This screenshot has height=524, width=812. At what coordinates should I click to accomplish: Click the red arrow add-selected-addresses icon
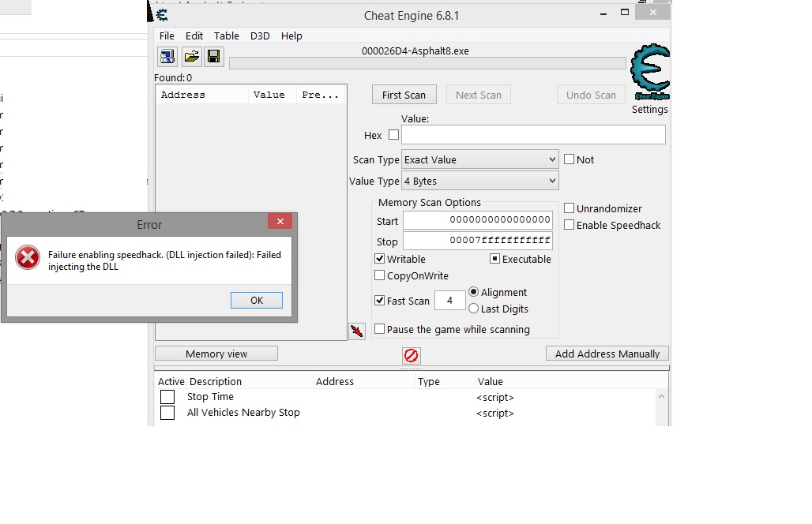[x=357, y=331]
